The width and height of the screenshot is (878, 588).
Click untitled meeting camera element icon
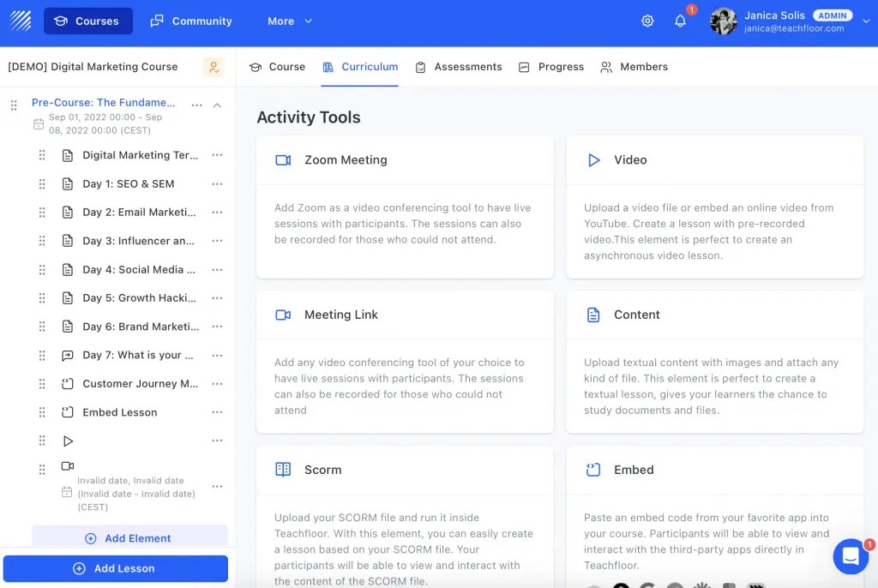67,466
